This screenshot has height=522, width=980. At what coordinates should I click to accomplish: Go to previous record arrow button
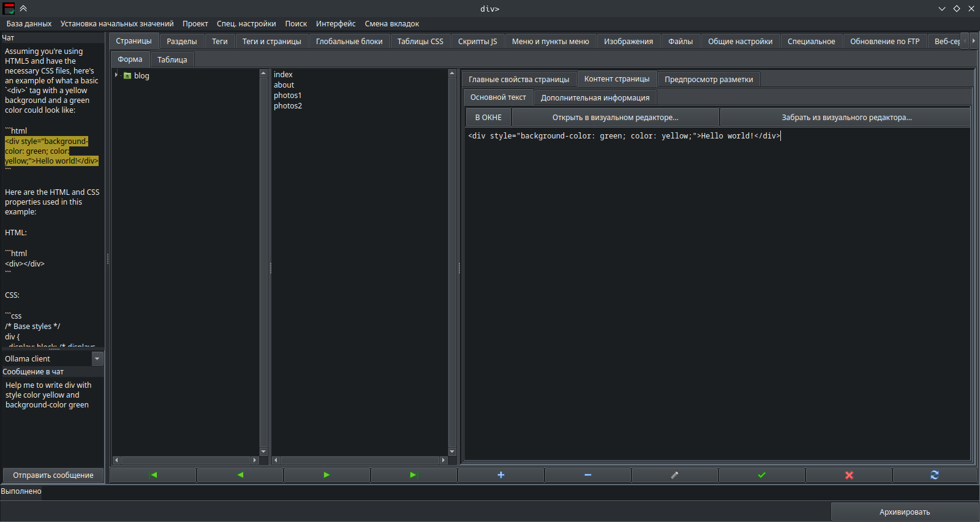[240, 475]
